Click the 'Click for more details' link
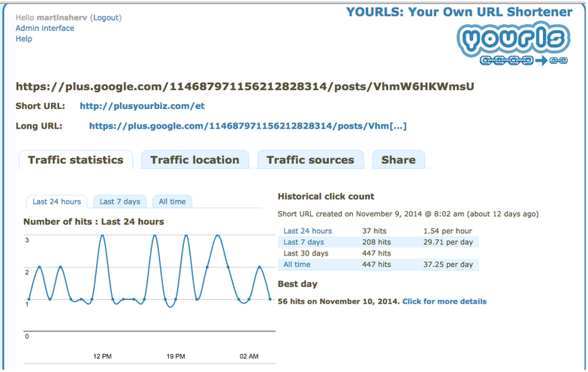 445,301
